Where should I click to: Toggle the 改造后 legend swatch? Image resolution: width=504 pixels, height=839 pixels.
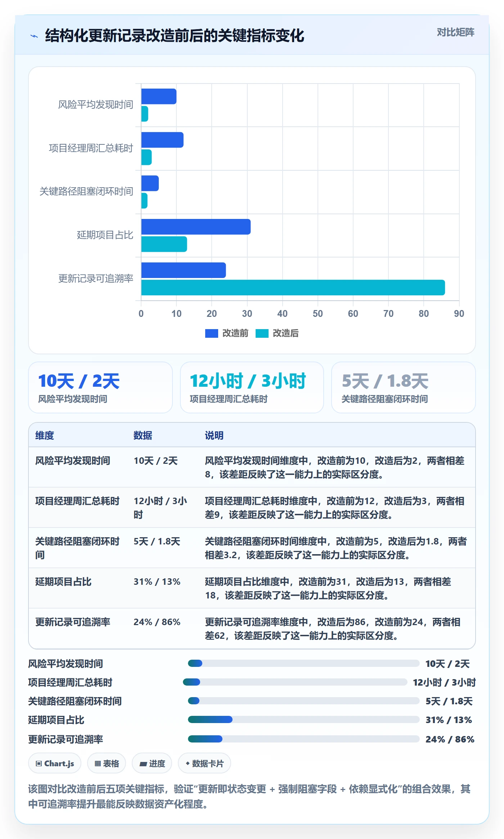pyautogui.click(x=262, y=333)
